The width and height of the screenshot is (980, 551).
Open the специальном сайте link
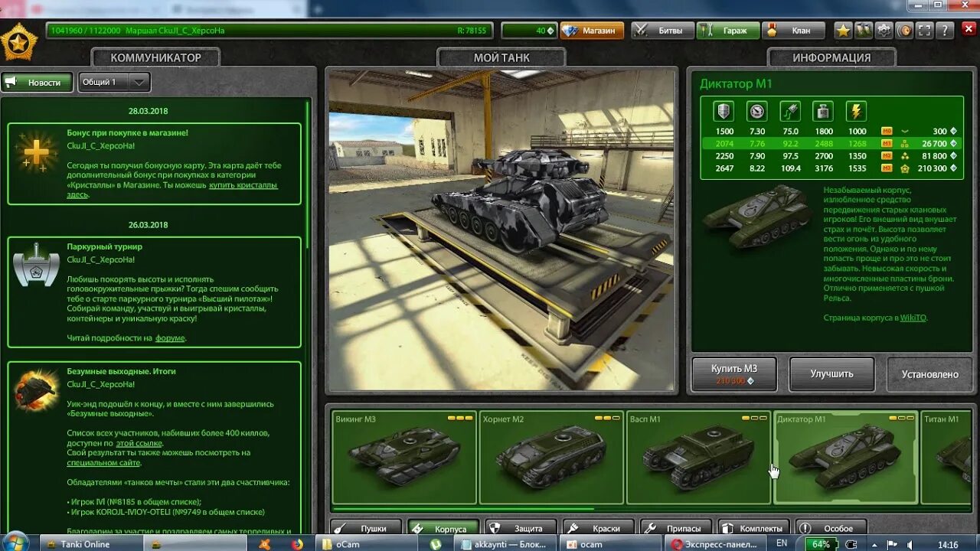click(x=103, y=463)
